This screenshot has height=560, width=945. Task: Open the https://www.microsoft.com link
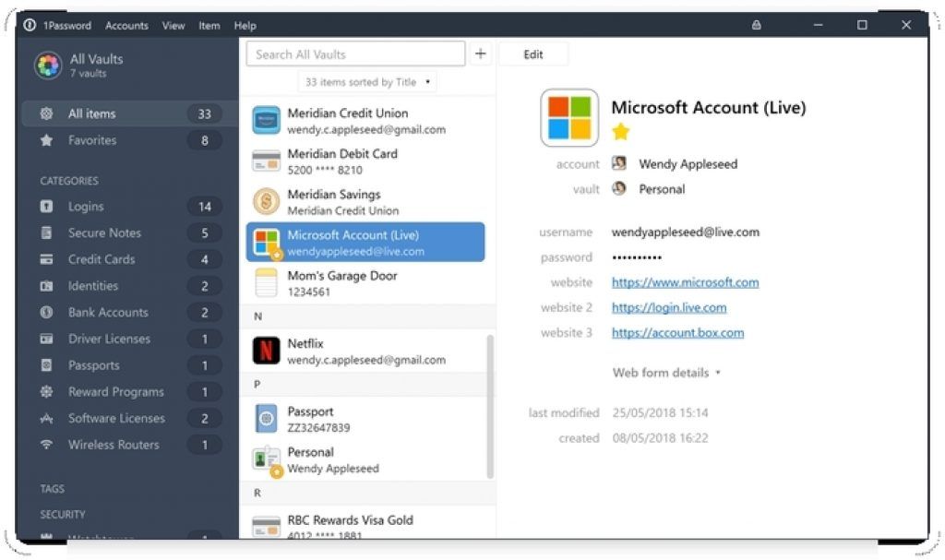point(686,282)
